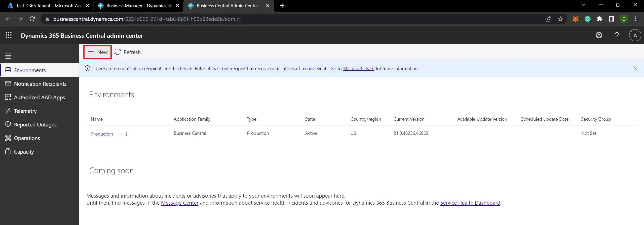This screenshot has width=644, height=225.
Task: Open Chrome three-dot menu
Action: [x=636, y=19]
